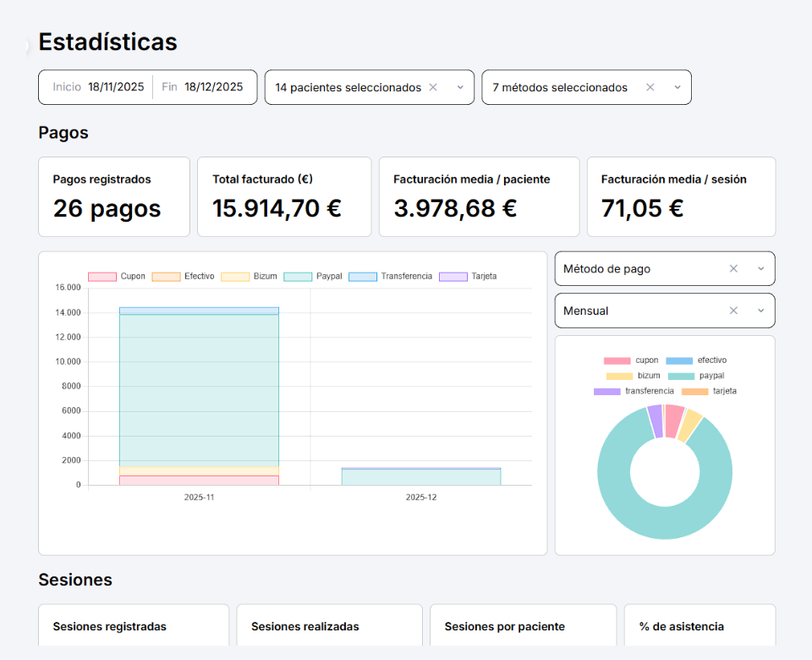Screen dimensions: 812x660
Task: Open the payment methods filter dropdown
Action: click(678, 87)
